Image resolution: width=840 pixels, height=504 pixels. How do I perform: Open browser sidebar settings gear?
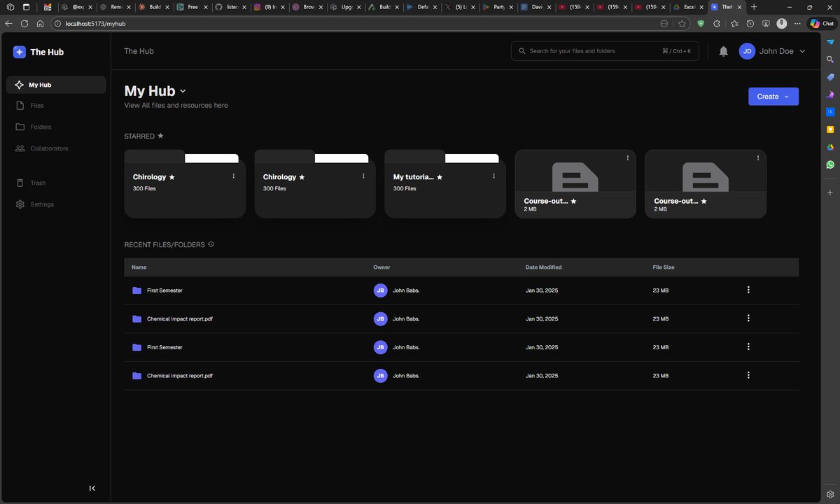tap(829, 494)
